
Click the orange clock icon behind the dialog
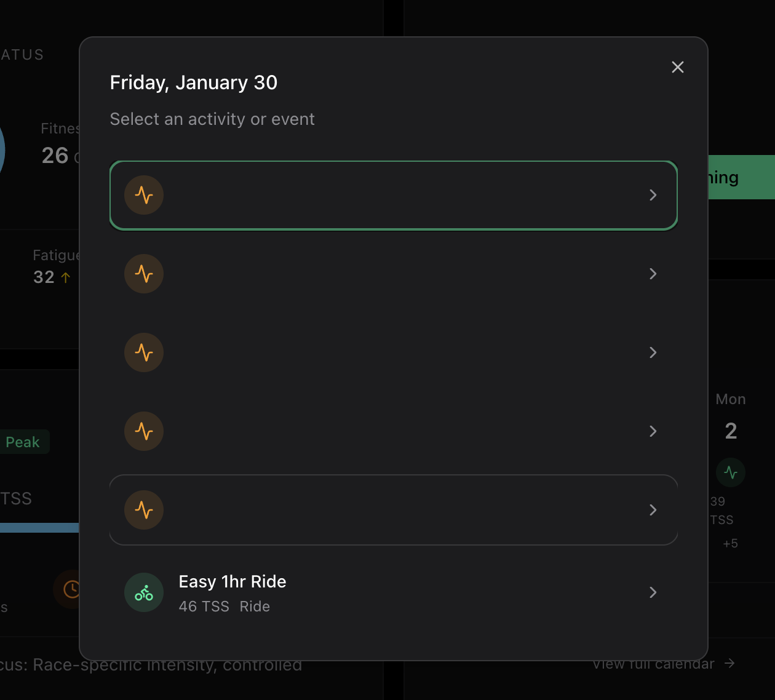[70, 589]
